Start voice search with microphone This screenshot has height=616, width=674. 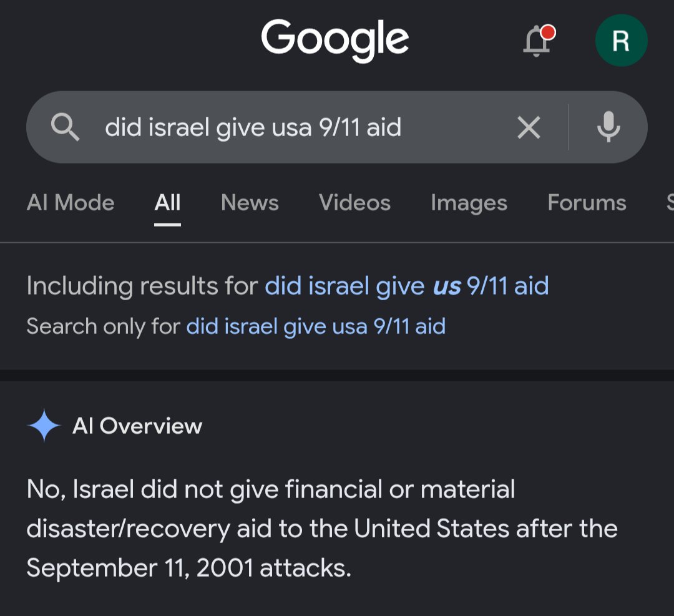[x=608, y=127]
